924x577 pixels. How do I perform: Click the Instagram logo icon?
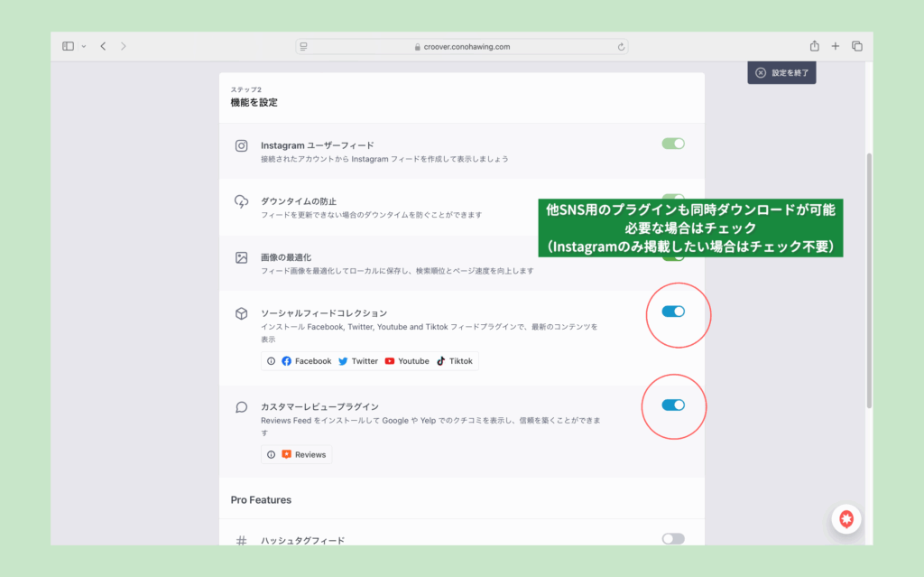pos(241,145)
